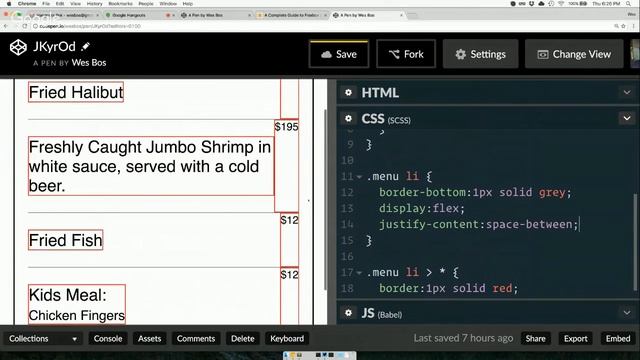The width and height of the screenshot is (640, 360).
Task: Fold the .menu li rule at line 11
Action: [359, 177]
